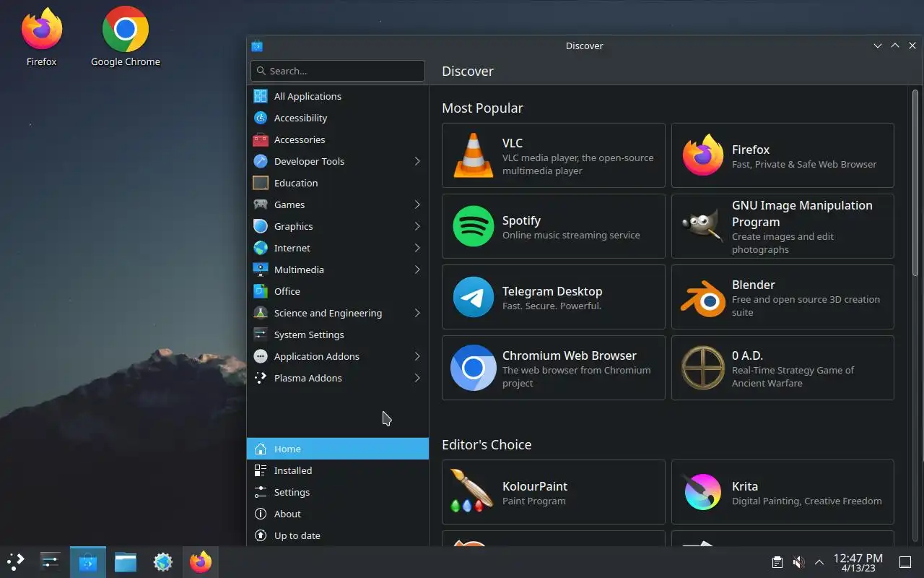Show hidden system tray icons
This screenshot has width=924, height=578.
[819, 562]
